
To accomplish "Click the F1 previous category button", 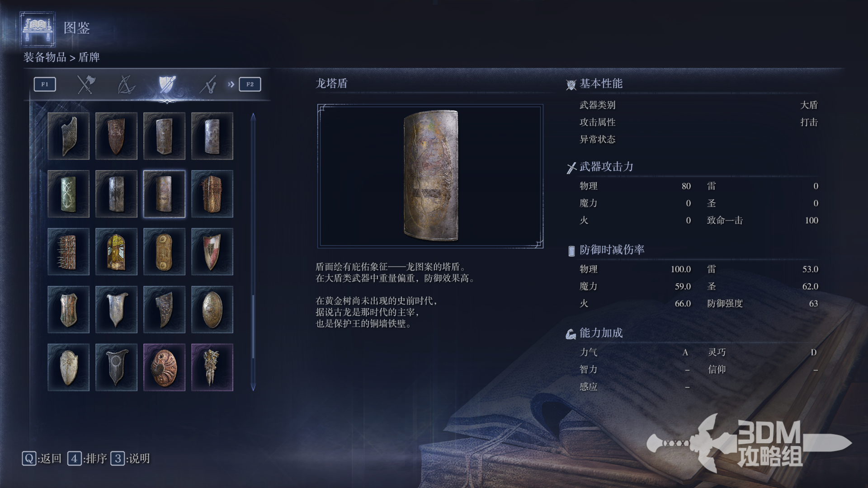I will 45,84.
